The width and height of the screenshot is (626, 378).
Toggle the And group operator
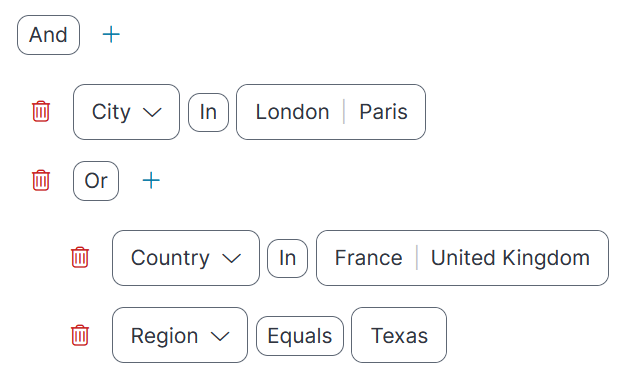pyautogui.click(x=48, y=35)
